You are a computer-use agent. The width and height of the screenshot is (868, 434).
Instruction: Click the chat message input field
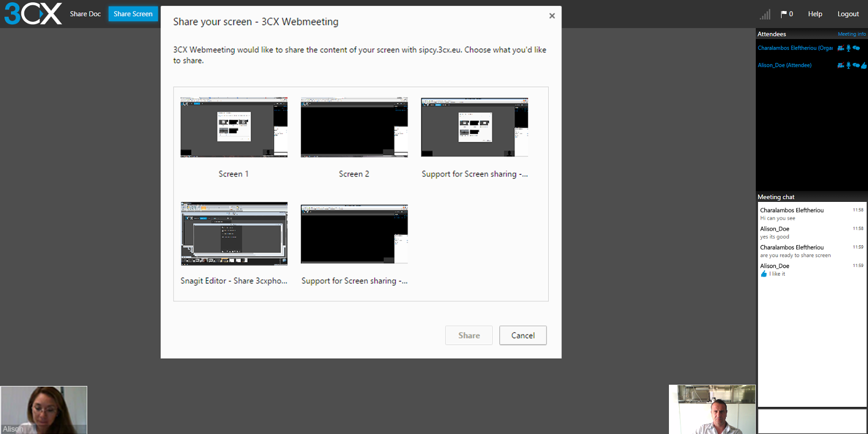tap(812, 422)
